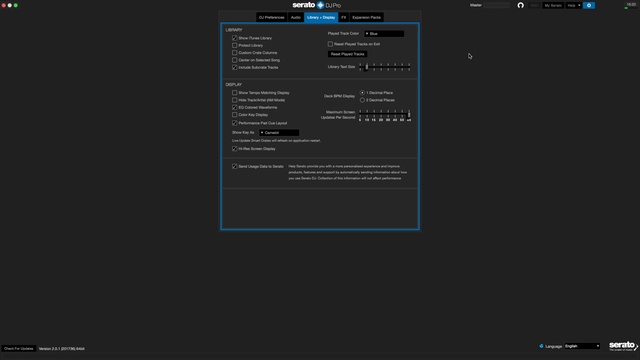This screenshot has width=640, height=360.
Task: Open My Serato button
Action: click(x=553, y=5)
